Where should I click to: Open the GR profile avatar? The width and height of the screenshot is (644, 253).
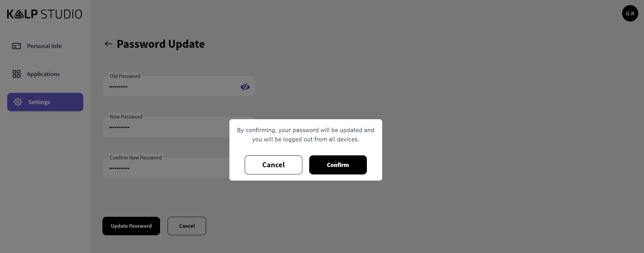pos(630,13)
